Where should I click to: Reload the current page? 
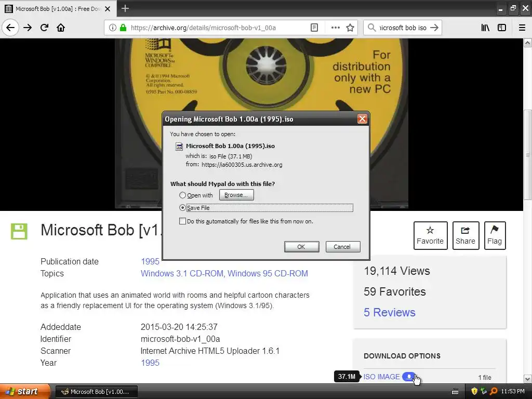tap(44, 28)
